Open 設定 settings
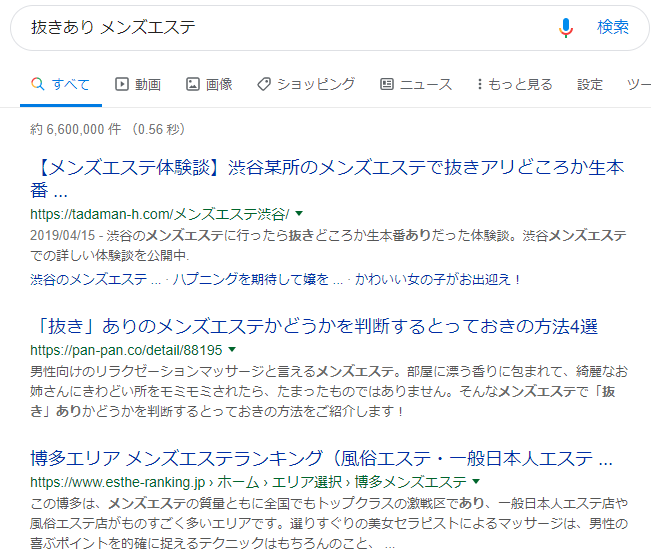Image resolution: width=651 pixels, height=557 pixels. [590, 85]
